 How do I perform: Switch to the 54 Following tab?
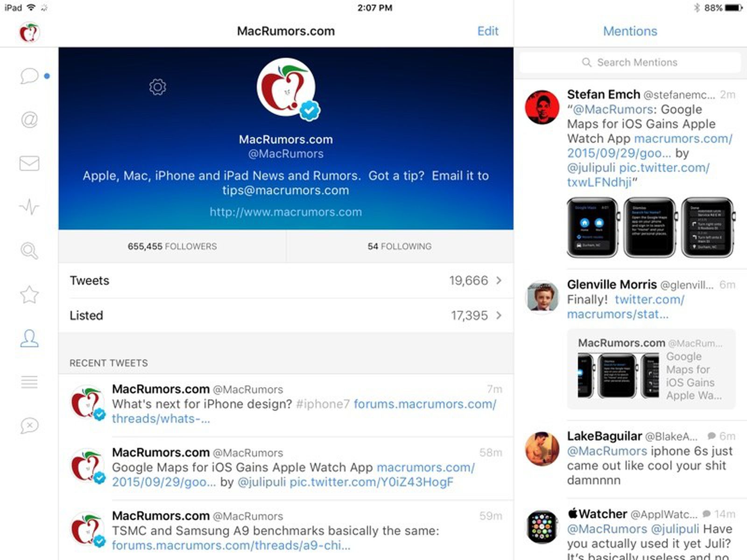tap(399, 246)
